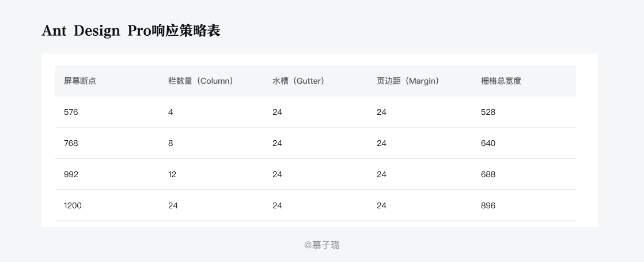Click the 页边距（Margin）column header
Screen dimensions: 644x262
tap(408, 81)
